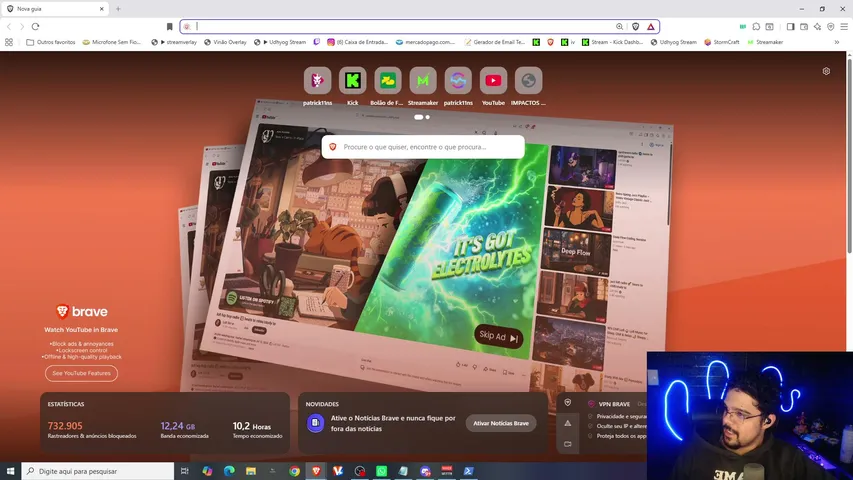Open the Outros favoritos bookmarks folder
This screenshot has height=480, width=853.
(51, 42)
